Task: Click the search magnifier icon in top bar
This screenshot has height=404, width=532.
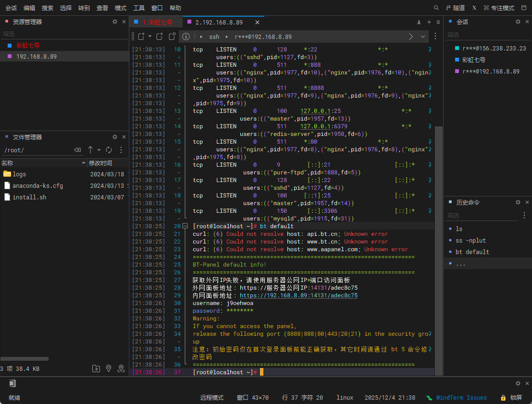Action: tap(436, 8)
